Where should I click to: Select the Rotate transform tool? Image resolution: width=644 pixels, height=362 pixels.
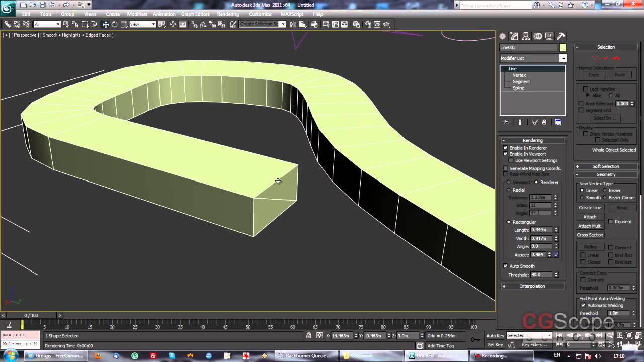point(114,24)
